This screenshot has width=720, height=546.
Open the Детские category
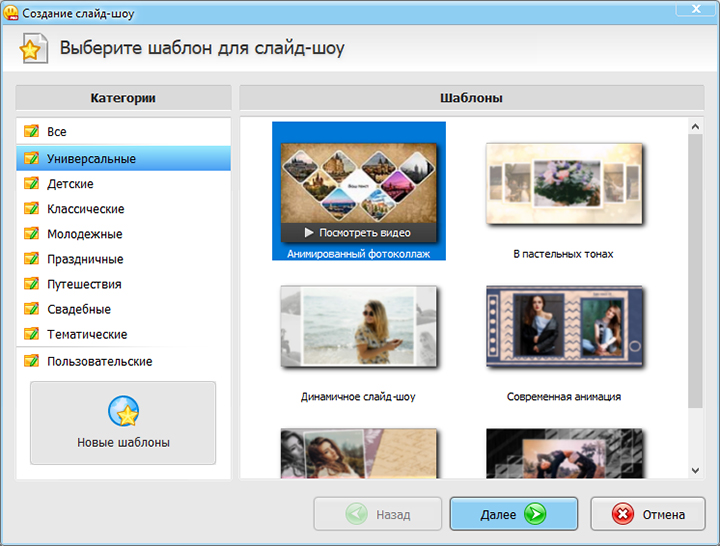124,184
